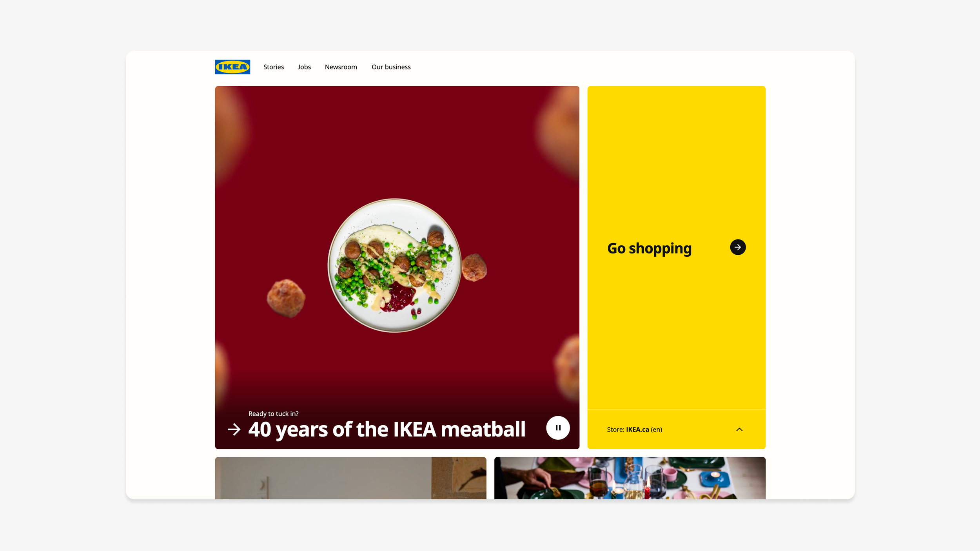Screen dimensions: 980x551
Task: Click the IKEA logo
Action: coord(232,67)
